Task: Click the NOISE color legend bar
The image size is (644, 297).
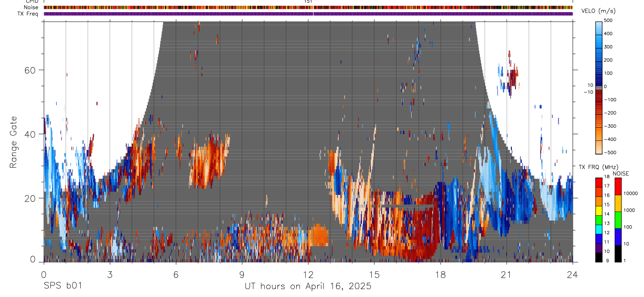Action: [x=618, y=219]
